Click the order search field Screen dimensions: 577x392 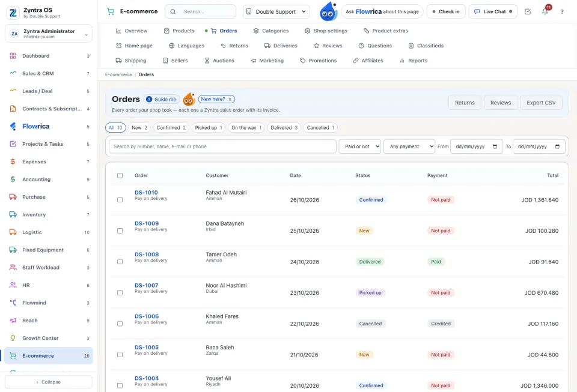pos(222,146)
